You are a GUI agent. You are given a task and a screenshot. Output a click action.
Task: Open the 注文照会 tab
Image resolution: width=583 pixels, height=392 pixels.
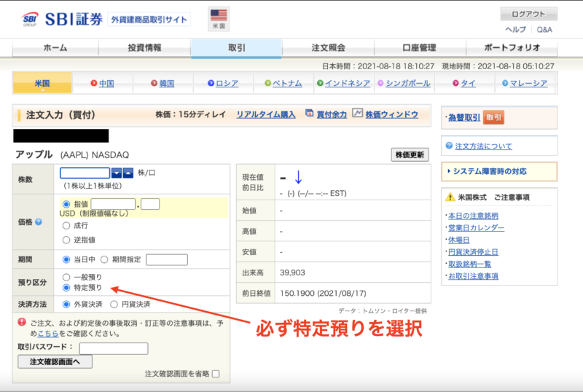pos(328,48)
